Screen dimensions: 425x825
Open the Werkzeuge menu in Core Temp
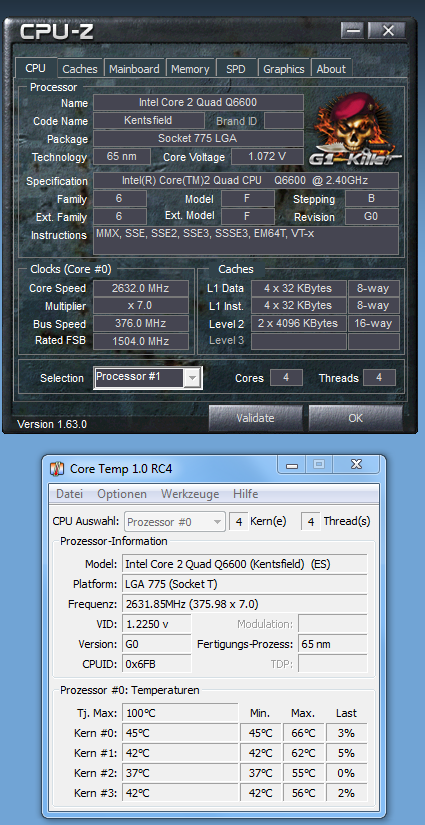[190, 494]
